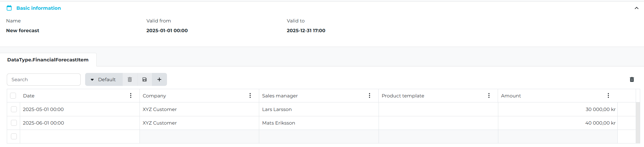Screen dimensions: 644x147
Task: Open the Default view dropdown
Action: tap(103, 79)
